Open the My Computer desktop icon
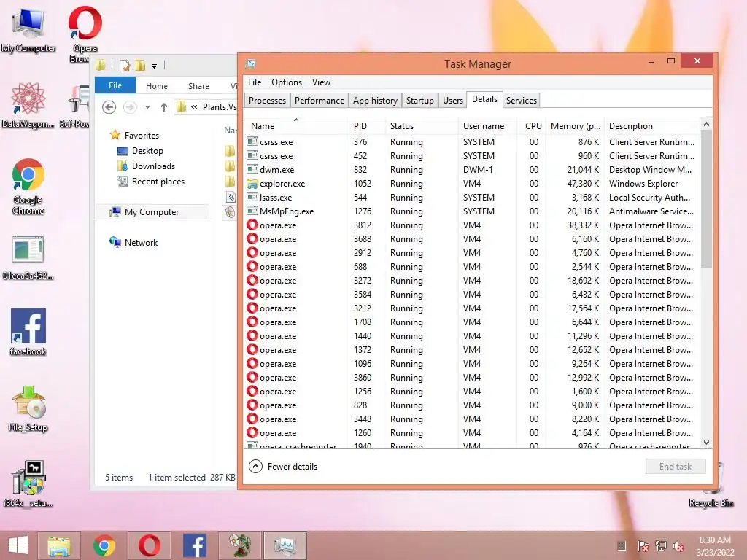 point(28,30)
